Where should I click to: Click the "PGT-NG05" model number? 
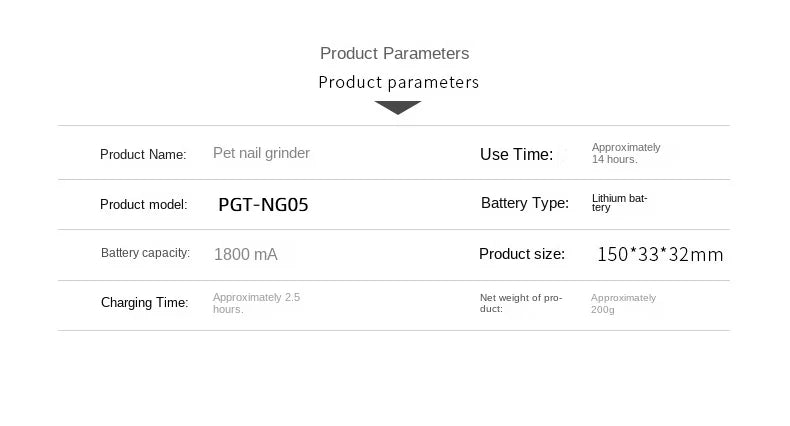click(x=263, y=205)
